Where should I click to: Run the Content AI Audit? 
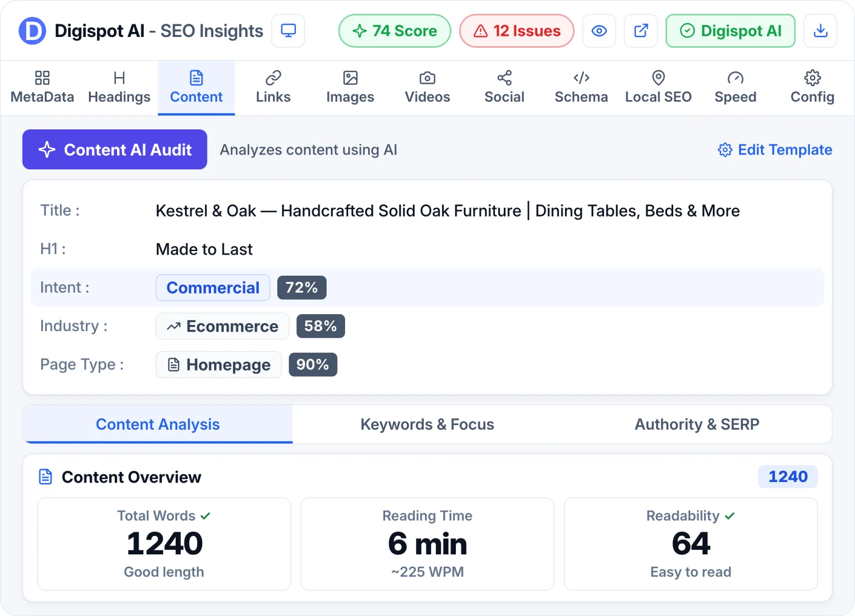[x=115, y=149]
